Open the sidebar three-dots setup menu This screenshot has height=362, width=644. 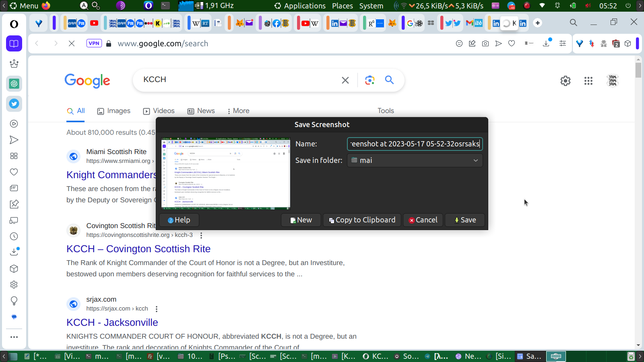pyautogui.click(x=14, y=337)
